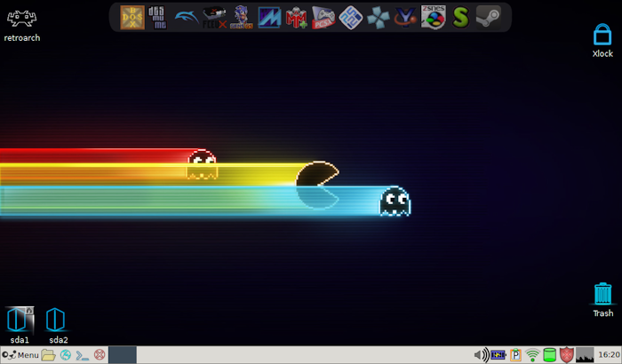Select the dark desktop pager box

point(123,354)
